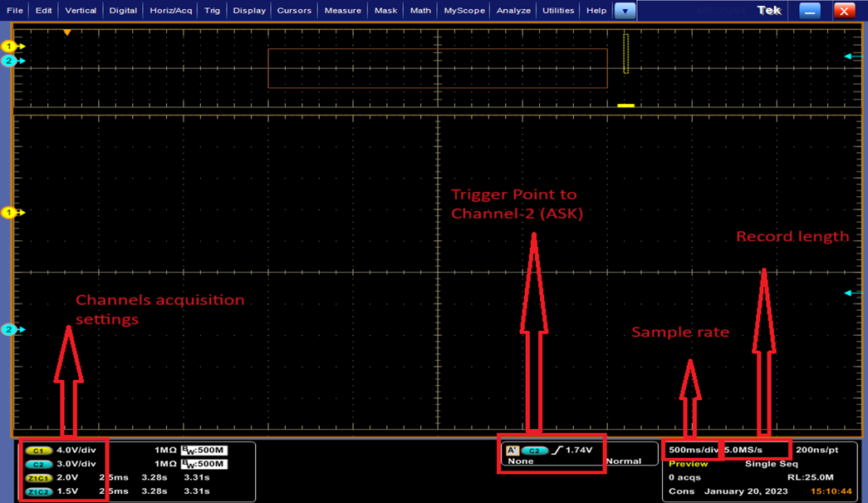Click channel 1 ground marker in main graticule

pos(10,213)
